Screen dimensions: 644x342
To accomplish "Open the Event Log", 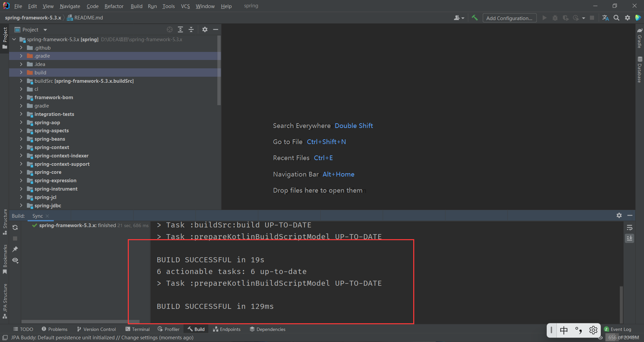I will tap(618, 329).
